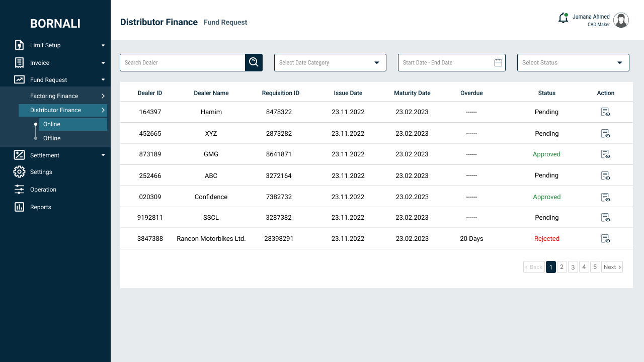Screen dimensions: 644x362
Task: View details for dealer Confidence
Action: pyautogui.click(x=606, y=197)
